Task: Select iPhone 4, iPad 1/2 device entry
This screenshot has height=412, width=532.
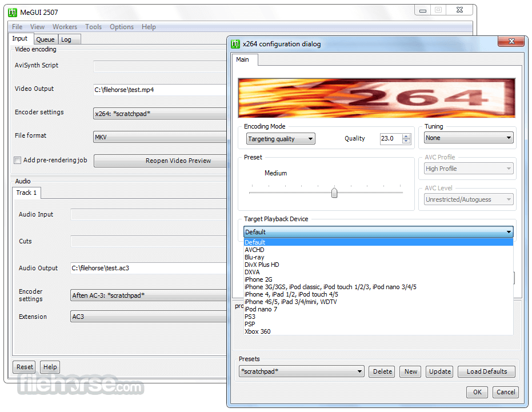Action: point(378,295)
